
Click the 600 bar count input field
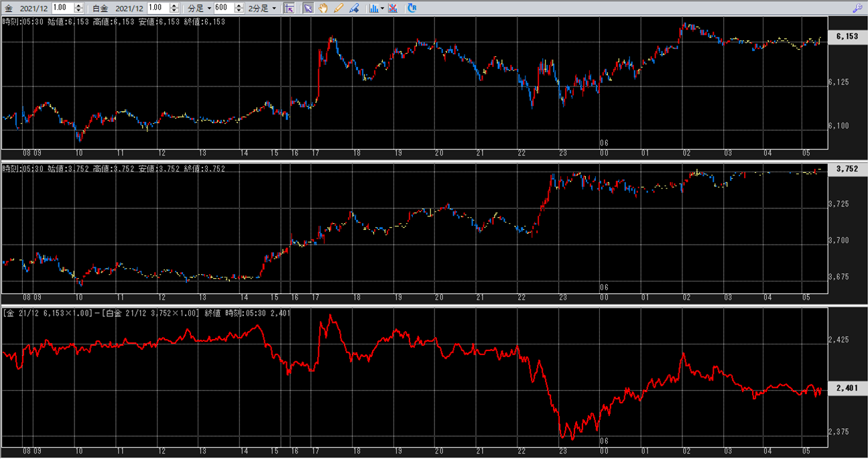click(x=223, y=8)
